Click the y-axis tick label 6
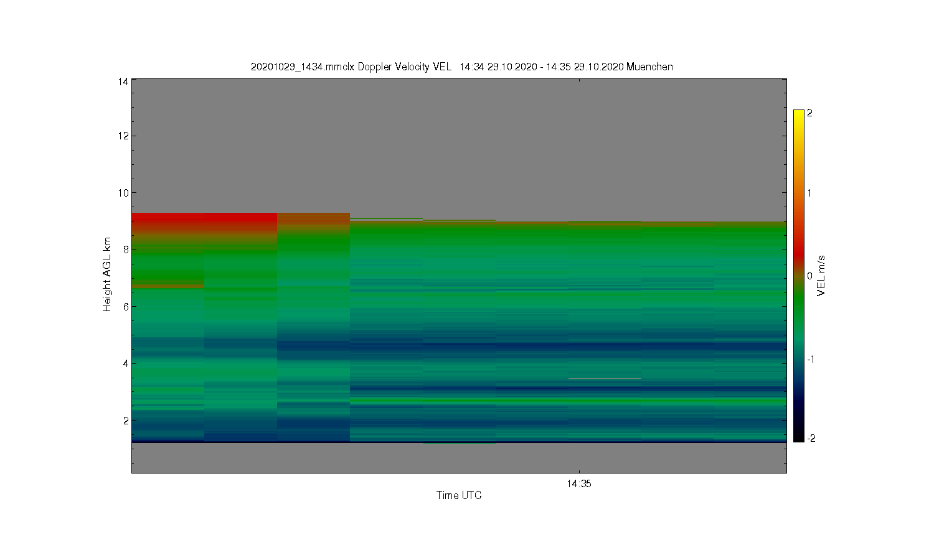Image resolution: width=934 pixels, height=560 pixels. tap(126, 307)
